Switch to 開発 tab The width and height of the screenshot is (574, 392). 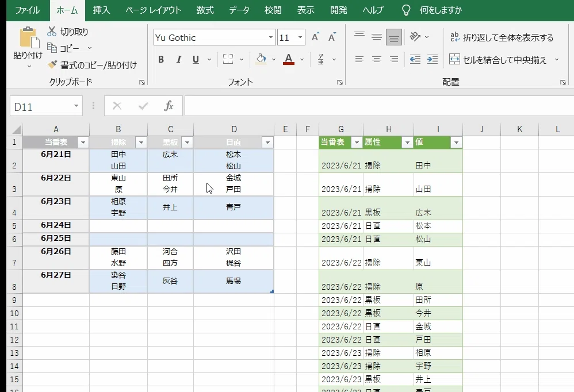click(x=339, y=10)
